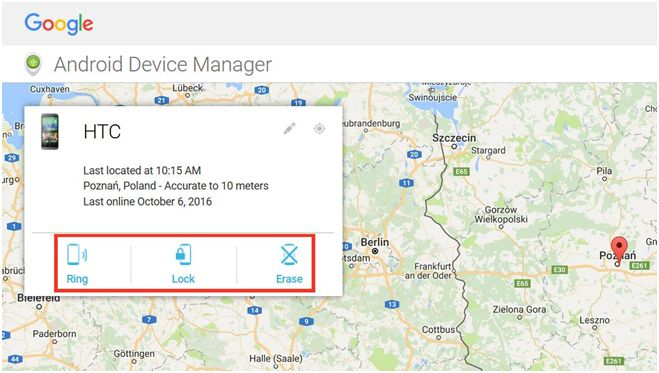The height and width of the screenshot is (373, 659).
Task: Click the Google logo
Action: pos(59,24)
